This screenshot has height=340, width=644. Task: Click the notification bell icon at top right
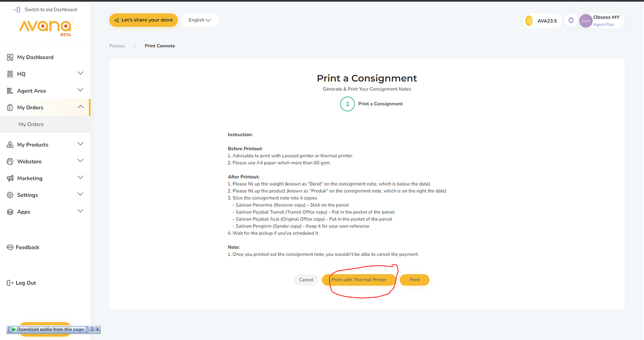click(x=570, y=20)
